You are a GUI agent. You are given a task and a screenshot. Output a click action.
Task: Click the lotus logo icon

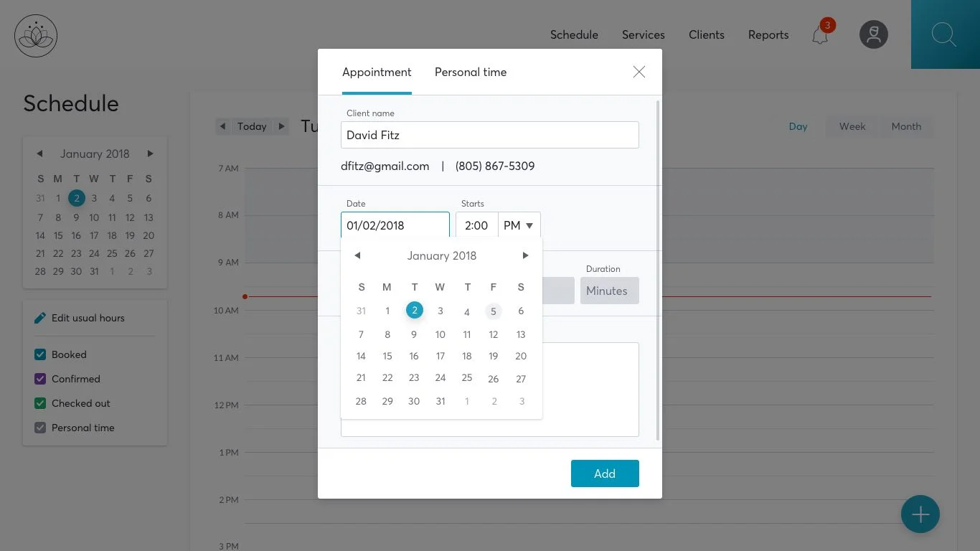[36, 36]
